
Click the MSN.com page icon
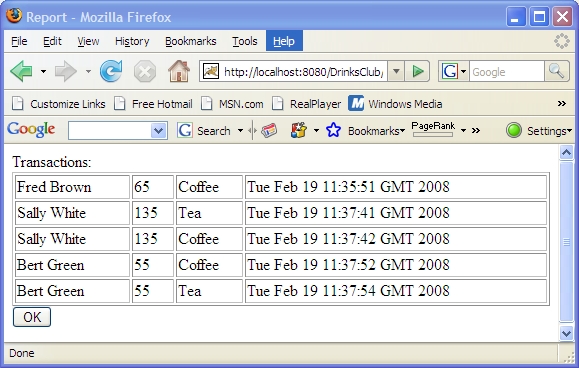(x=206, y=103)
